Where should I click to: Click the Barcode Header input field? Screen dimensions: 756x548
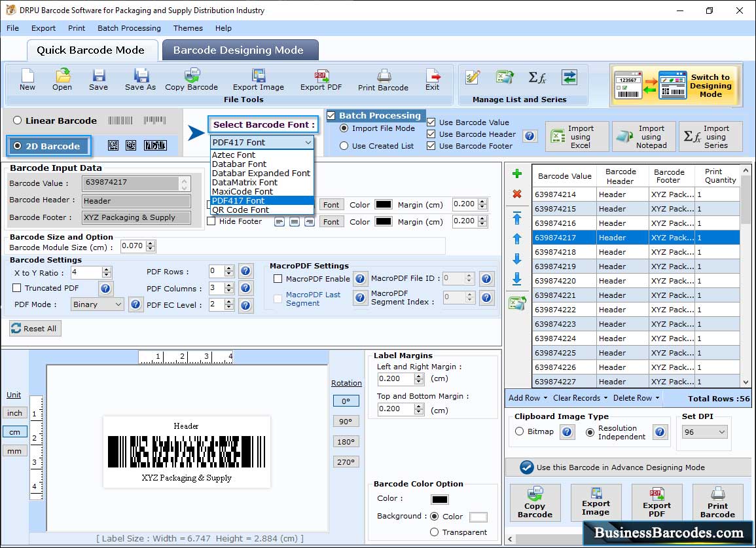coord(136,201)
